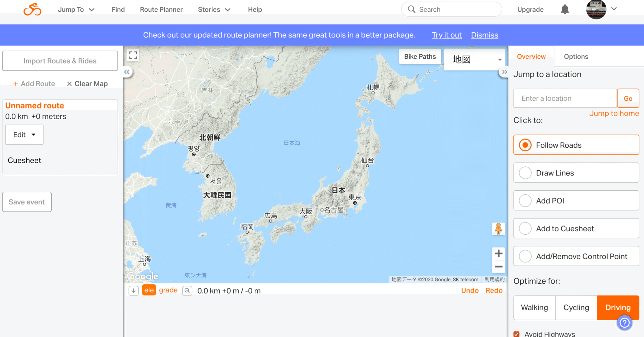
Task: Toggle the Bike Paths overlay
Action: (420, 56)
